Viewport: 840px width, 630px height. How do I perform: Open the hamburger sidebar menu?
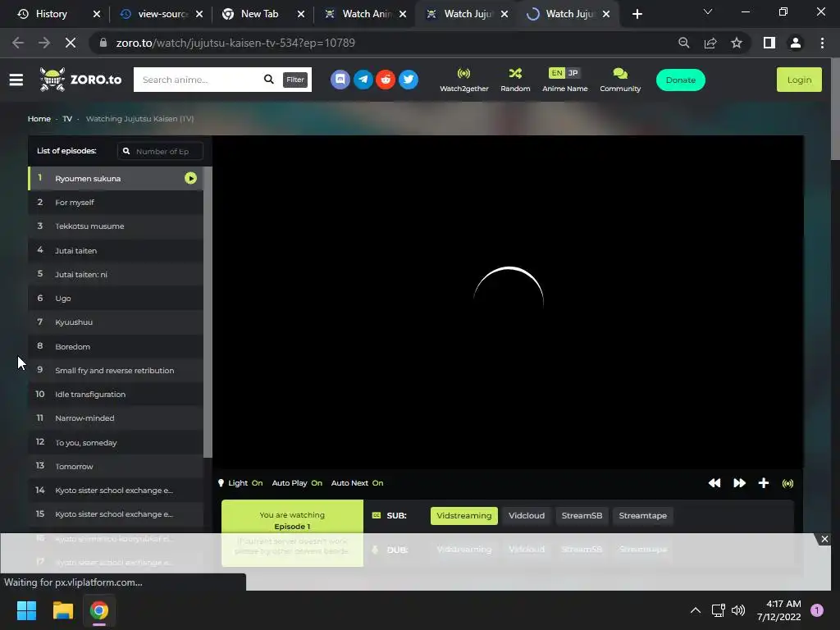pyautogui.click(x=16, y=80)
